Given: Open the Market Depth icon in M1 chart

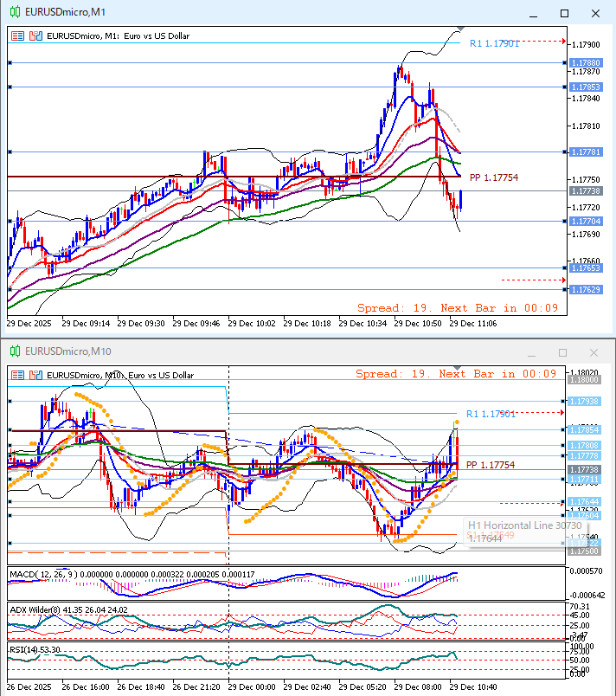Looking at the screenshot, I should click(x=19, y=36).
